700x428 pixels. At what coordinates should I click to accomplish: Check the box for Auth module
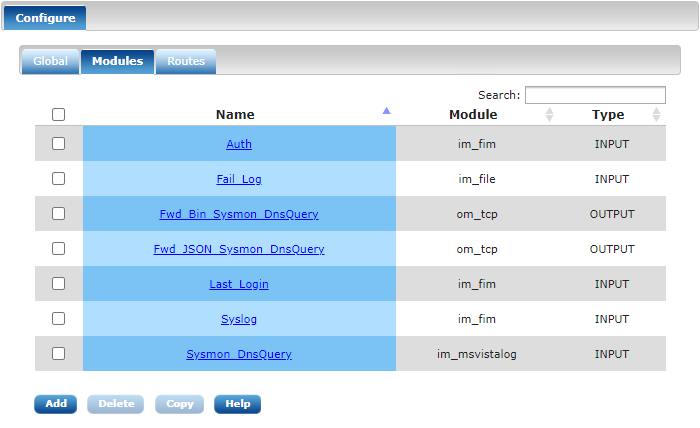pyautogui.click(x=59, y=144)
